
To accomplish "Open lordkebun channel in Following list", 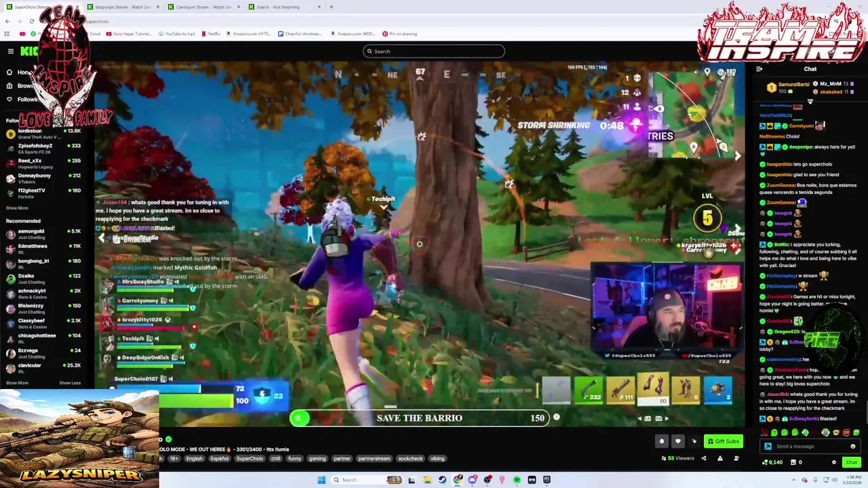I will tap(43, 134).
